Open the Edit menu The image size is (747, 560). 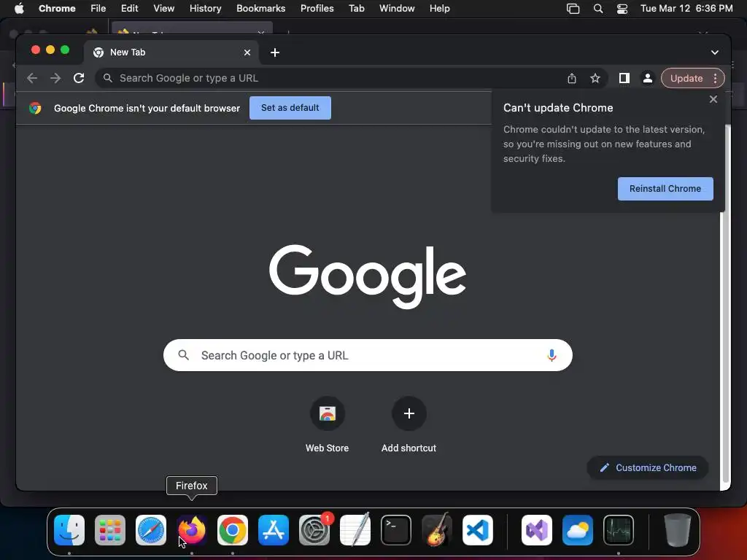[x=129, y=8]
